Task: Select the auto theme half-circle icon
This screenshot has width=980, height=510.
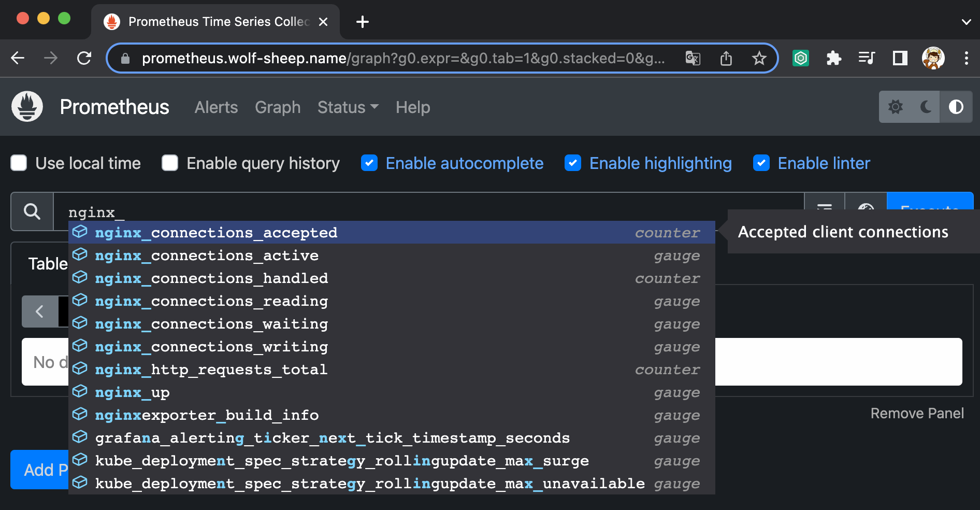Action: (956, 107)
